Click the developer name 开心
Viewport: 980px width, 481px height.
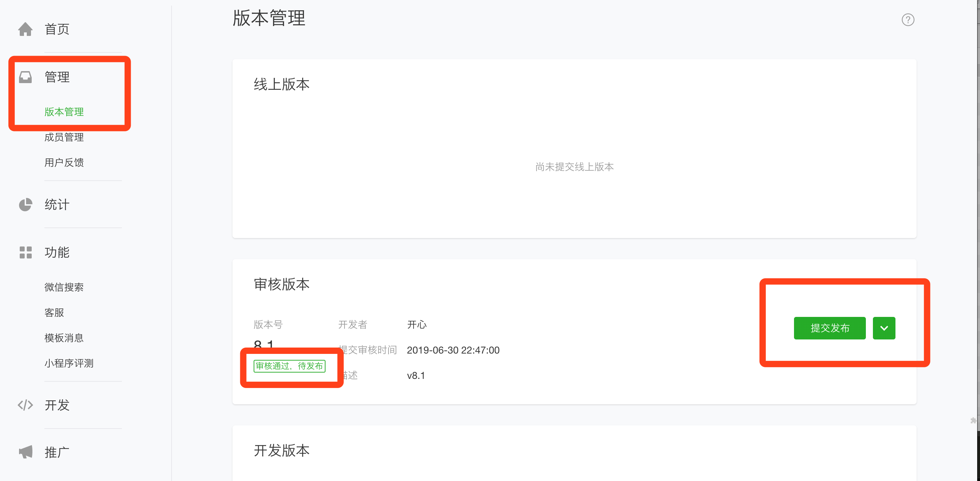417,324
